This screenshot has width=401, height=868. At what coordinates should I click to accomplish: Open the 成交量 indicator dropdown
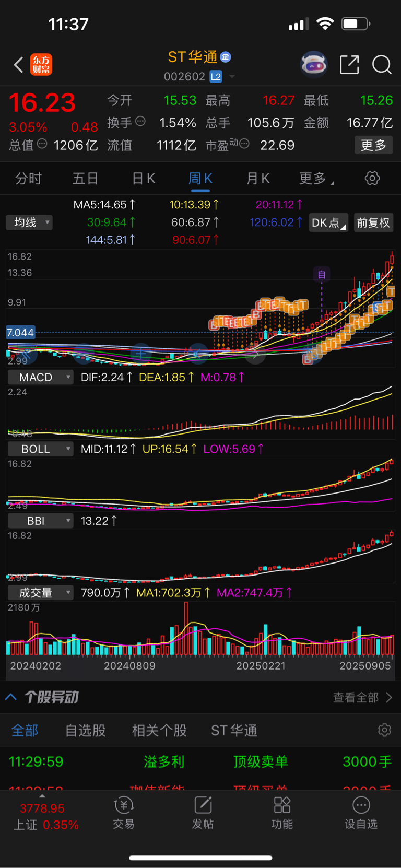coord(40,593)
